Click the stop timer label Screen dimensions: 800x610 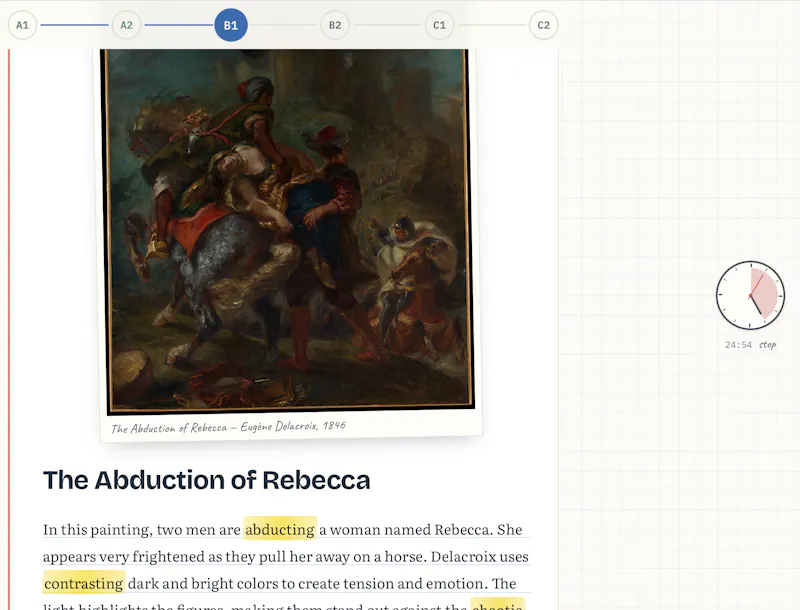pyautogui.click(x=767, y=345)
